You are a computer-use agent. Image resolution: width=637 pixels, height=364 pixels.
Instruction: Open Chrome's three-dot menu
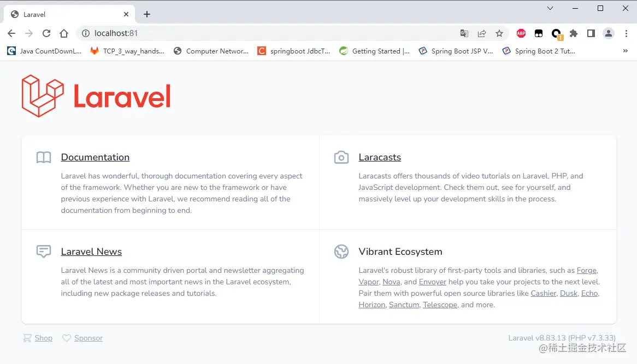[626, 33]
